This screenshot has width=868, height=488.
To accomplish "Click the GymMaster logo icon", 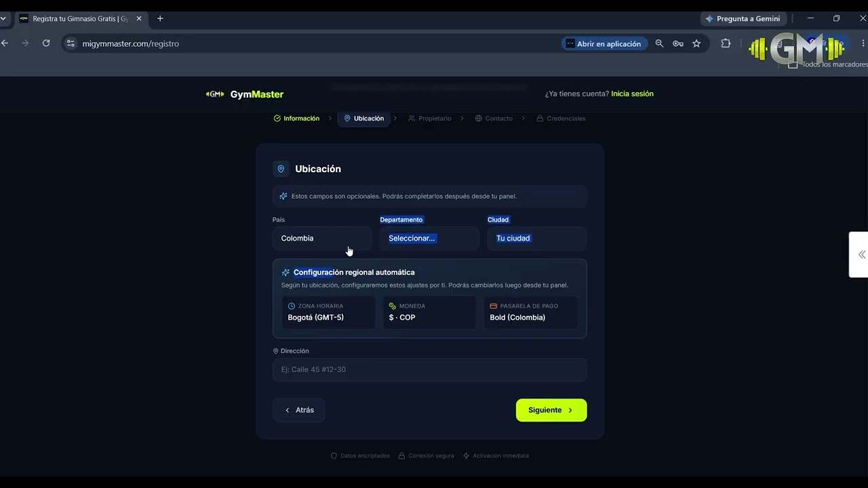I will 215,94.
